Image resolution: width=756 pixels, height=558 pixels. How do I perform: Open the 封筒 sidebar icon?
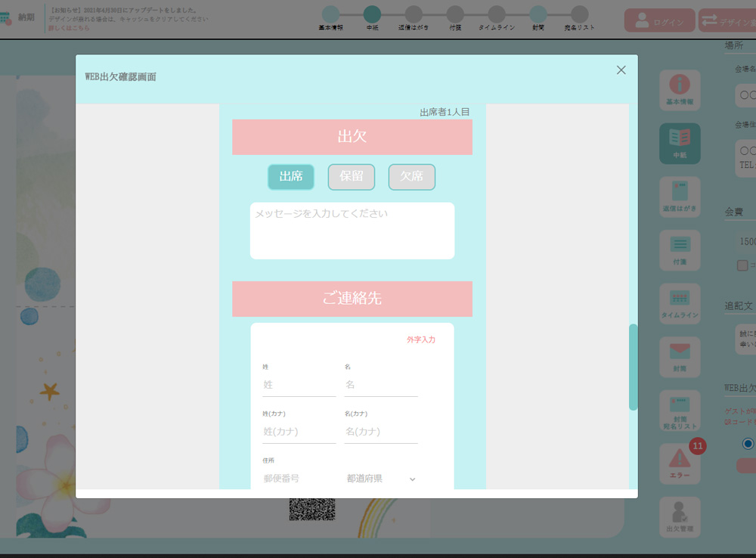pyautogui.click(x=680, y=357)
